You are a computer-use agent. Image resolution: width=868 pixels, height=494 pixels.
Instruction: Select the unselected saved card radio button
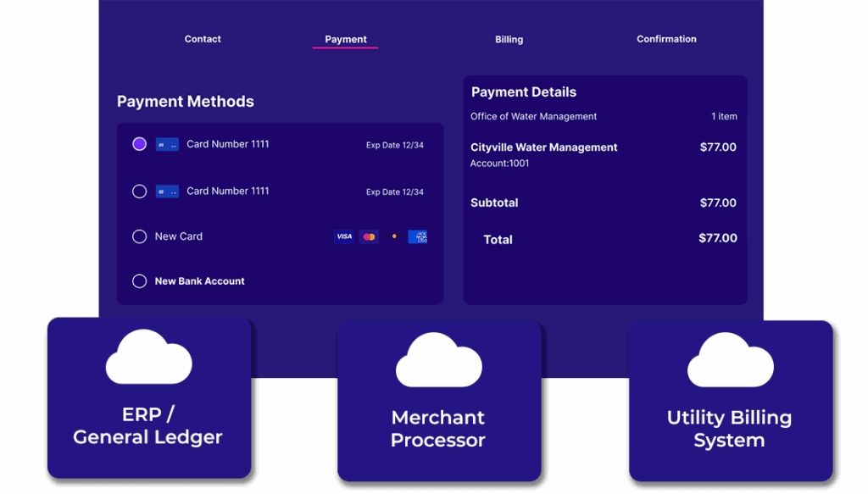140,191
